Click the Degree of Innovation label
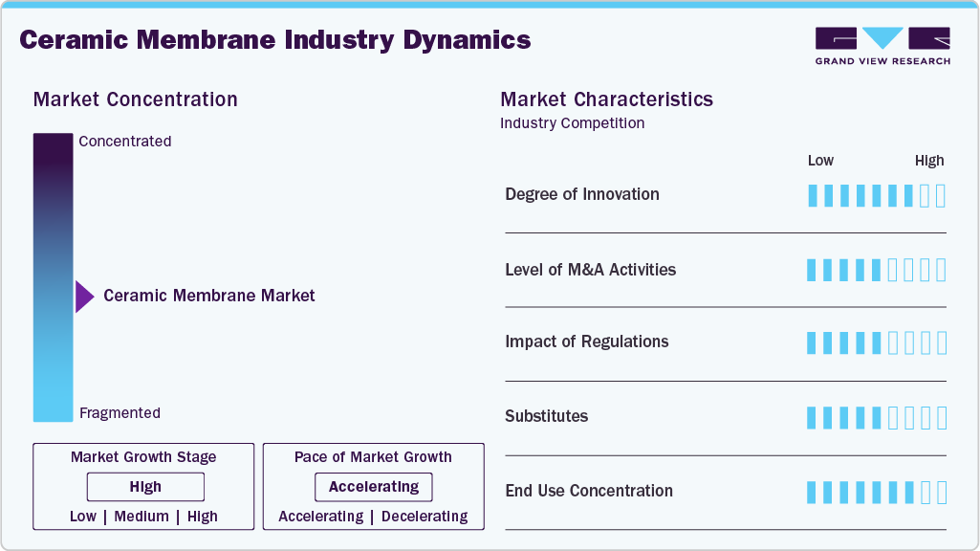Image resolution: width=980 pixels, height=551 pixels. pyautogui.click(x=581, y=194)
